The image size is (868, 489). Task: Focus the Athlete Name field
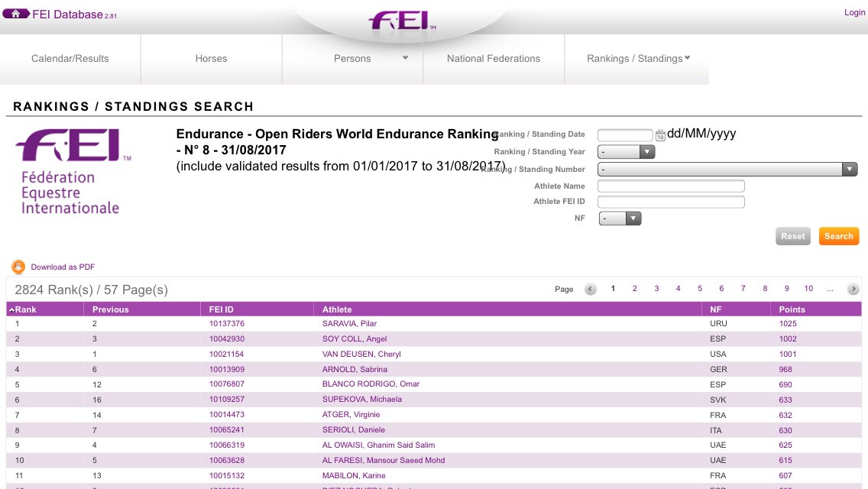coord(671,186)
